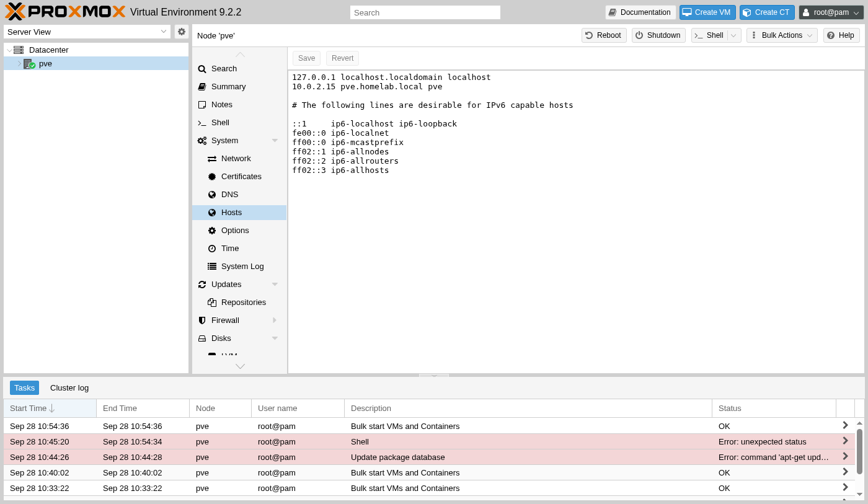Click the Save button

click(x=306, y=58)
